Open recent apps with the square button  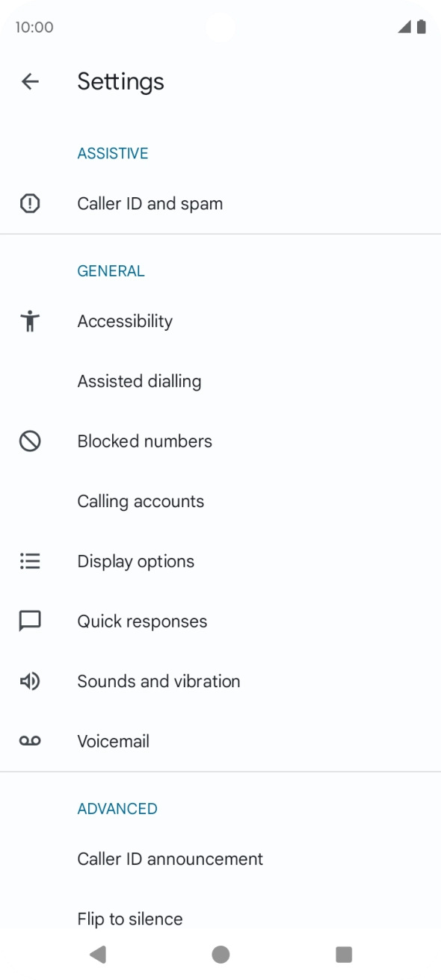343,954
